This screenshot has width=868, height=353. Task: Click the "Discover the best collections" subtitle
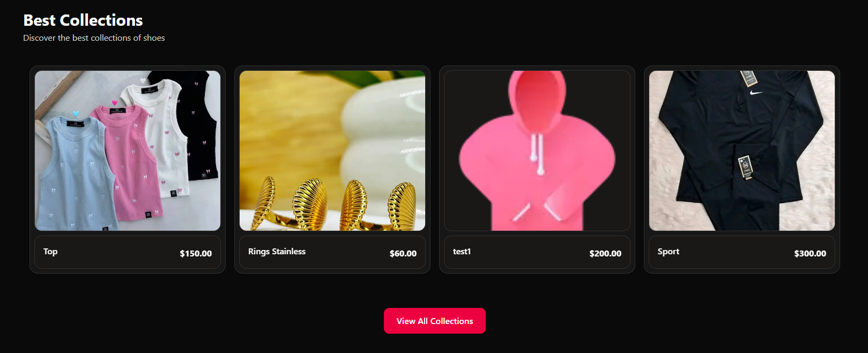[x=94, y=38]
